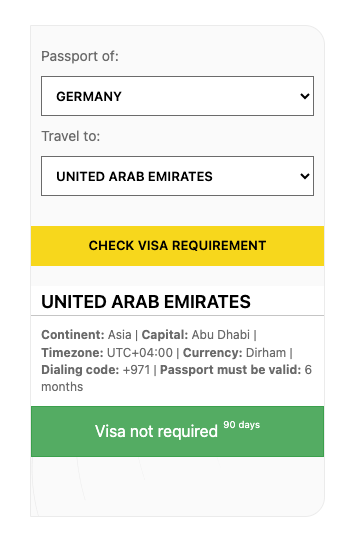The image size is (363, 558).
Task: Click the months validity text
Action: [x=62, y=387]
